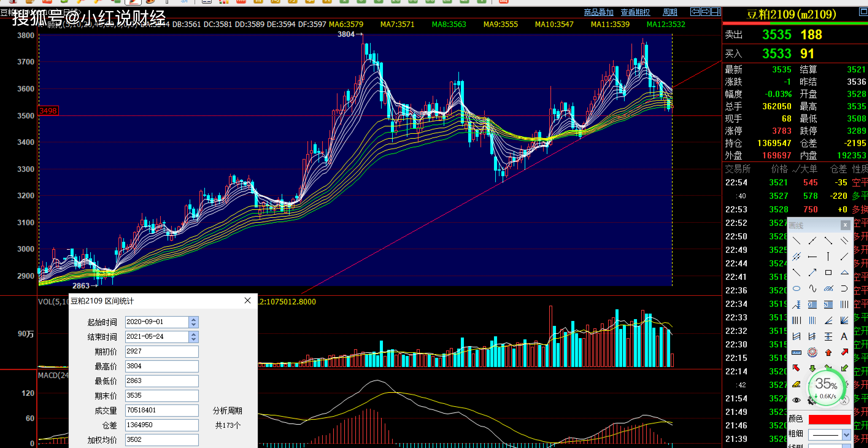
Task: Open the 粗细 line thickness dropdown
Action: pyautogui.click(x=847, y=434)
